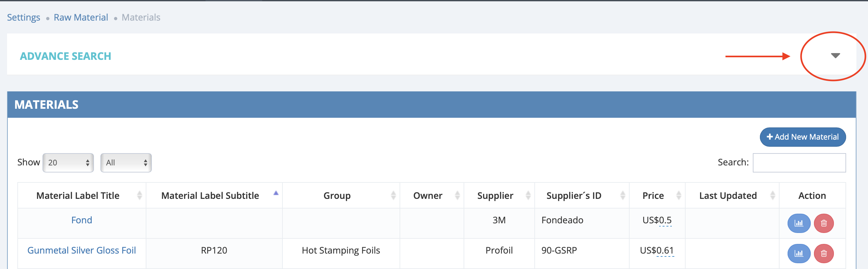Sort by Material Label Subtitle arrow

click(276, 193)
